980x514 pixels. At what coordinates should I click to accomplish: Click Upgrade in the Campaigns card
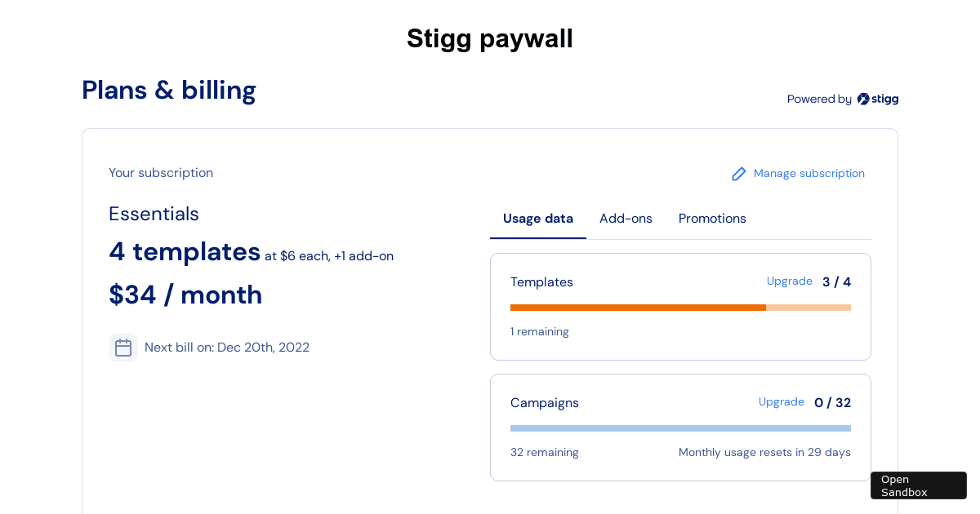coord(781,402)
